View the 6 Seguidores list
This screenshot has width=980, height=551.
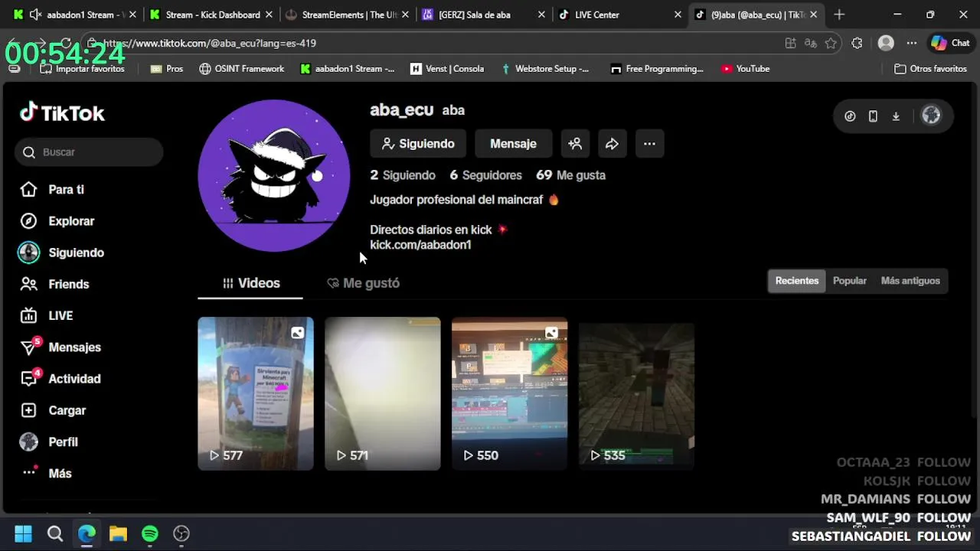pos(485,175)
